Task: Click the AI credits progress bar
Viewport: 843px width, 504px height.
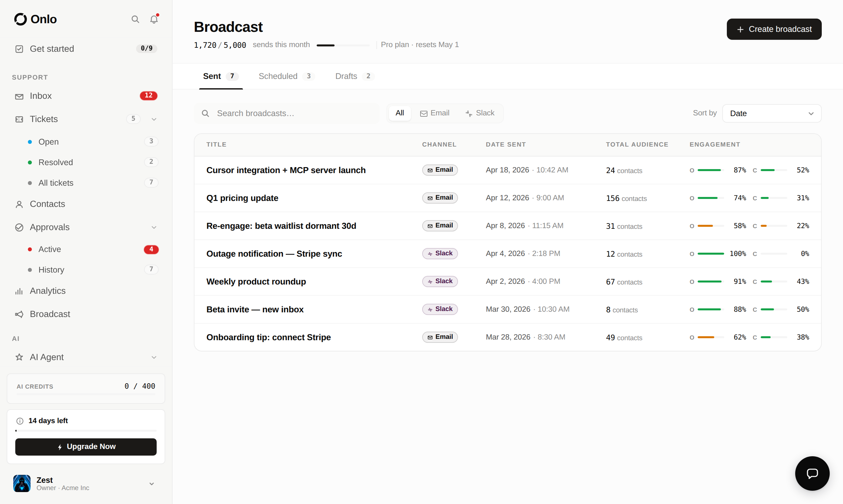Action: pos(86,395)
